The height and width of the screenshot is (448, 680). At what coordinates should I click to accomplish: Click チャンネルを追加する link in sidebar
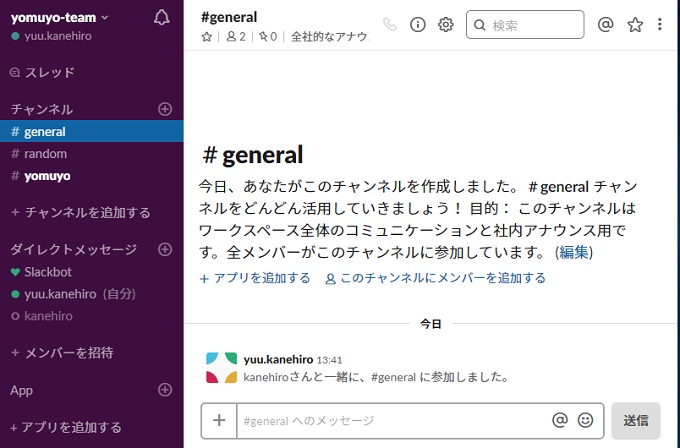pyautogui.click(x=81, y=213)
